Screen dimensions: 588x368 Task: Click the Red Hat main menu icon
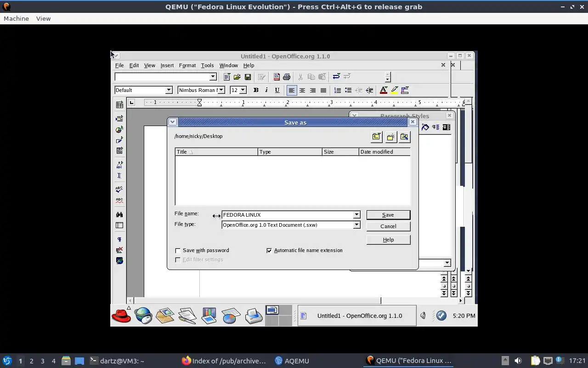pyautogui.click(x=121, y=316)
